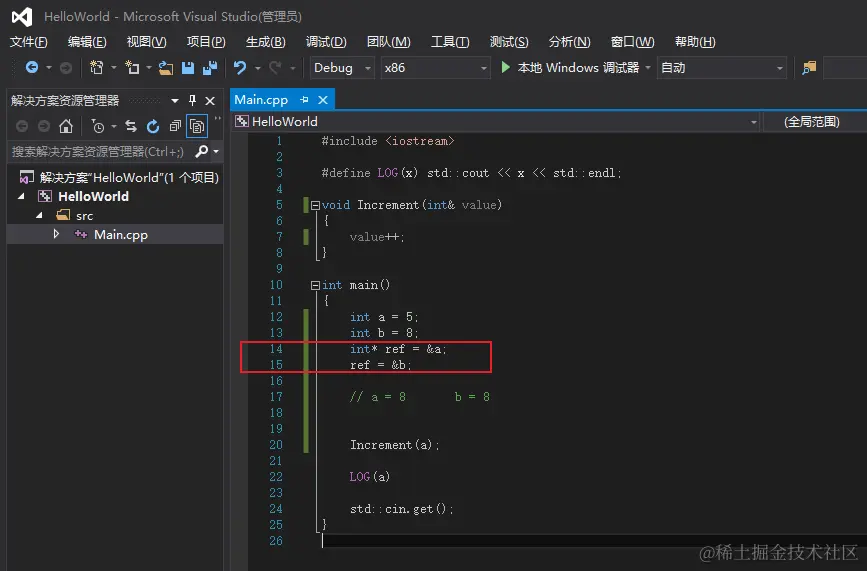Open the Undo history dropdown arrow
This screenshot has height=571, width=867.
tap(258, 67)
